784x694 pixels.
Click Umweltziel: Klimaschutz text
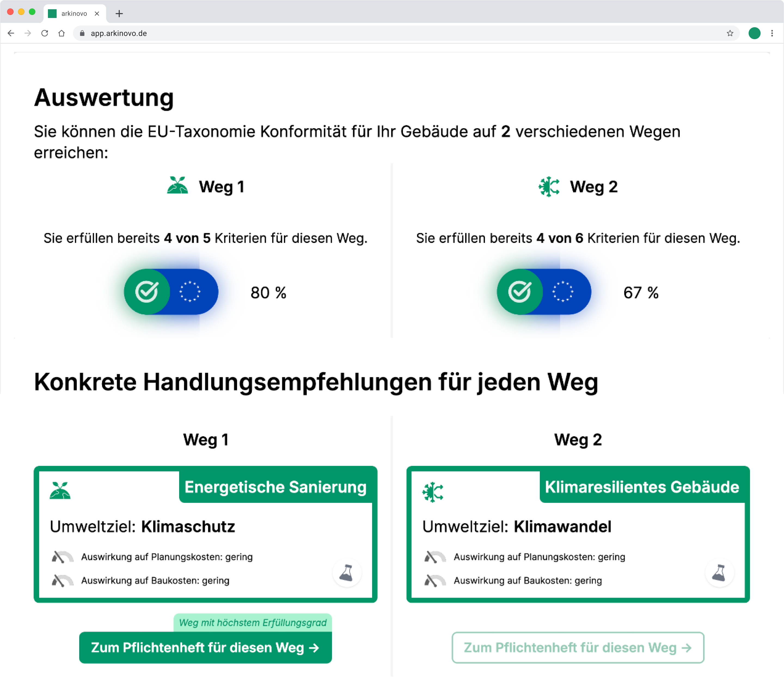click(142, 526)
